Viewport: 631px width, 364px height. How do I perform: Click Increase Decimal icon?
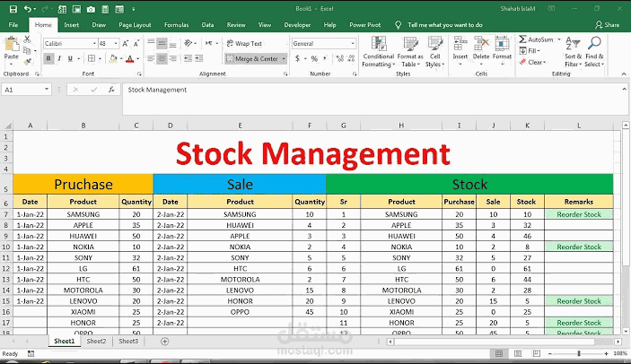click(x=339, y=58)
